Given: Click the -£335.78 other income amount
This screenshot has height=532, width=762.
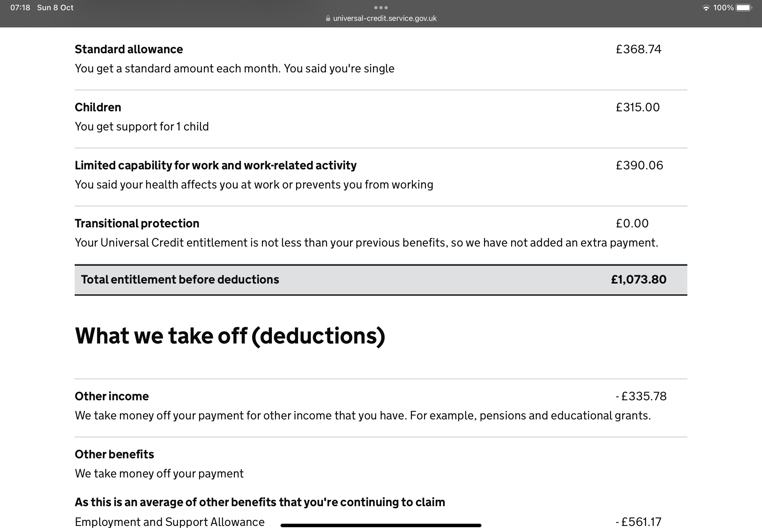Looking at the screenshot, I should (641, 396).
